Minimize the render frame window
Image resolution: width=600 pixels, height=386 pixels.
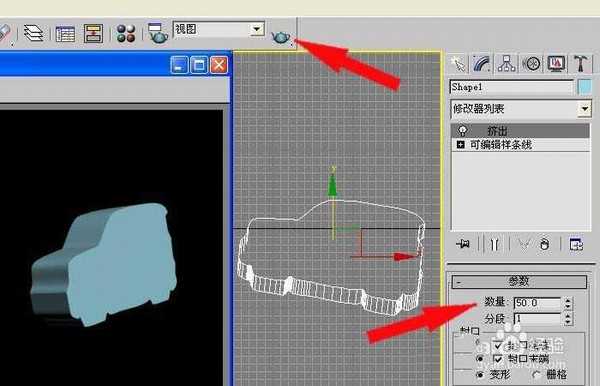[179, 65]
